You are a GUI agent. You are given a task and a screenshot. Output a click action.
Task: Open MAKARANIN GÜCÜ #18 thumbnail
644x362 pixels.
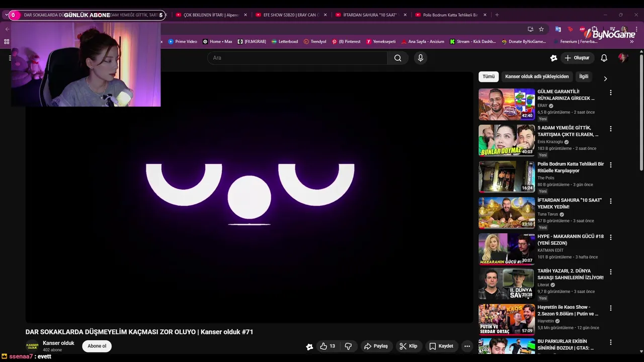(x=507, y=249)
